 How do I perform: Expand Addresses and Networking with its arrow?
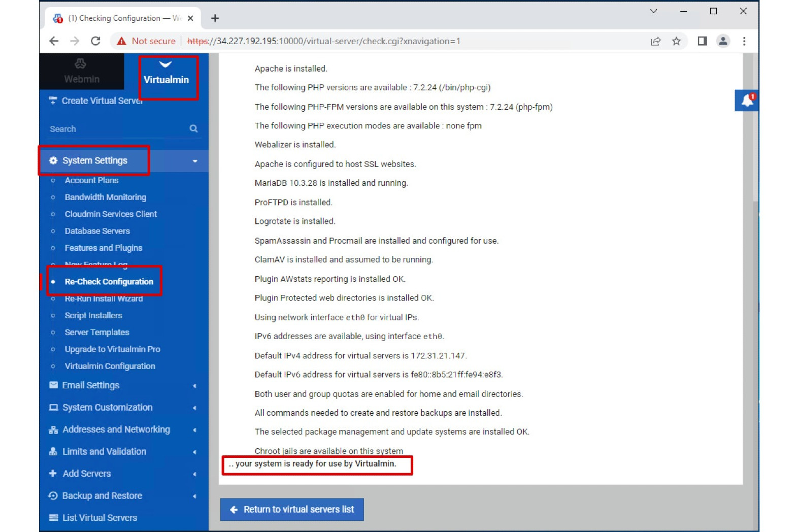point(194,430)
